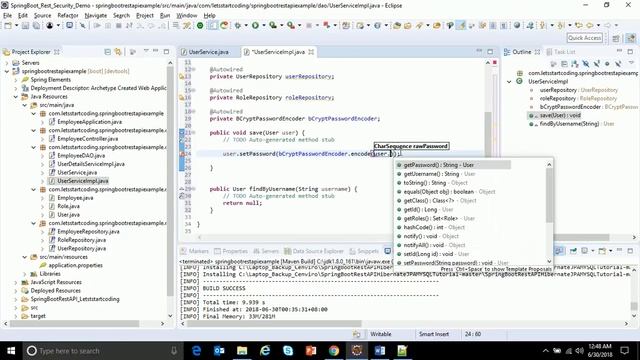Collapse the Java Resources node

click(16, 97)
